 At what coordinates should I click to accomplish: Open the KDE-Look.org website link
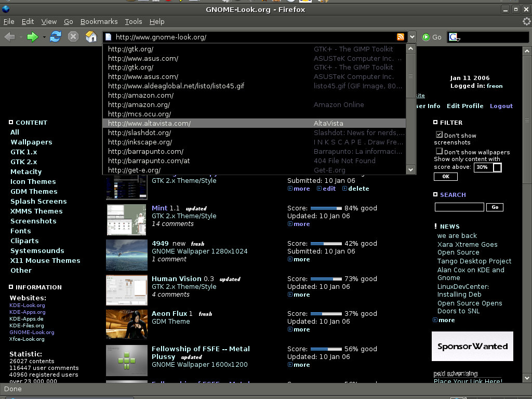click(27, 305)
